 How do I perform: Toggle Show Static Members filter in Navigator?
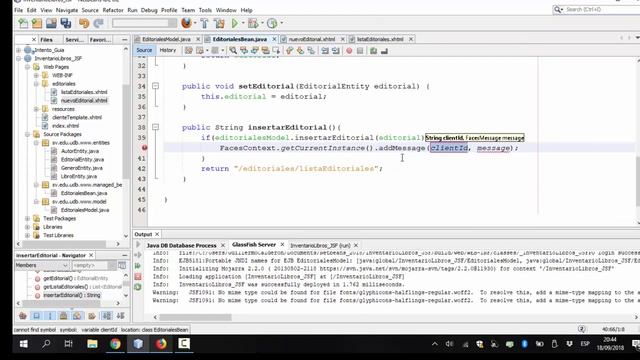point(50,316)
